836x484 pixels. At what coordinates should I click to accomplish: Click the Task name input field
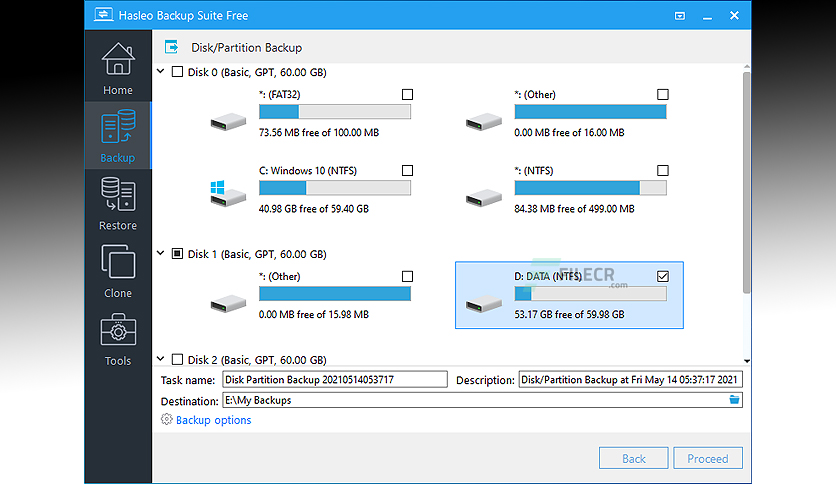coord(335,380)
